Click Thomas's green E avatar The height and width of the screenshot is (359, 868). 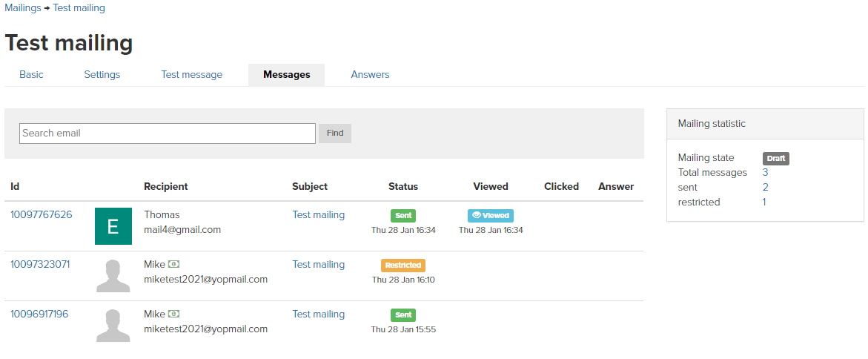(113, 226)
